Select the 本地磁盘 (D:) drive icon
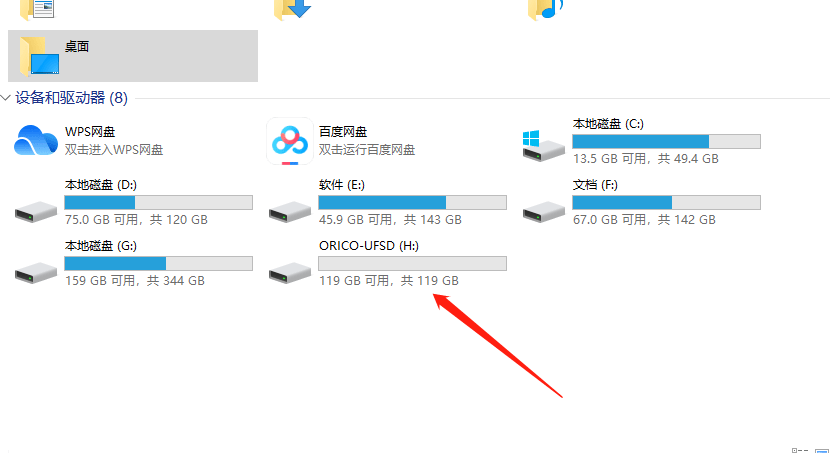836x453 pixels. 36,212
